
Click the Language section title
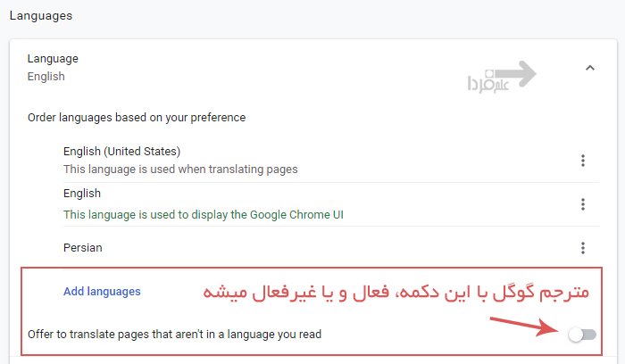[x=53, y=59]
